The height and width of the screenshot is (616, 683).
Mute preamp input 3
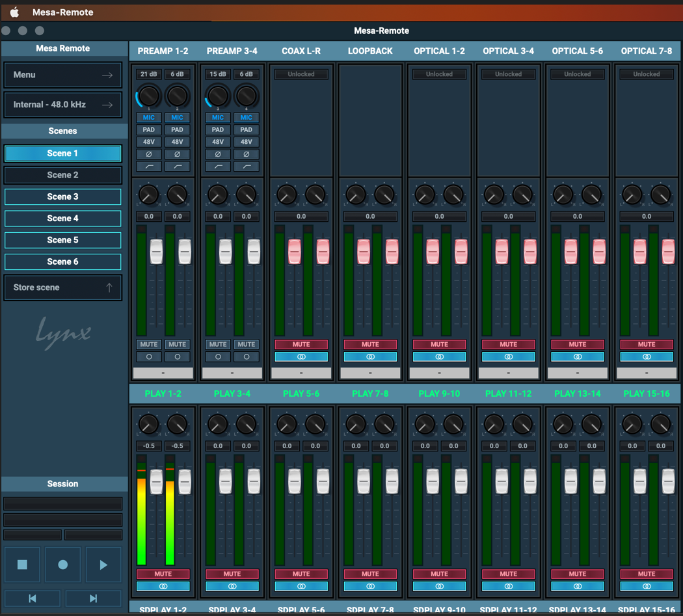coord(218,345)
